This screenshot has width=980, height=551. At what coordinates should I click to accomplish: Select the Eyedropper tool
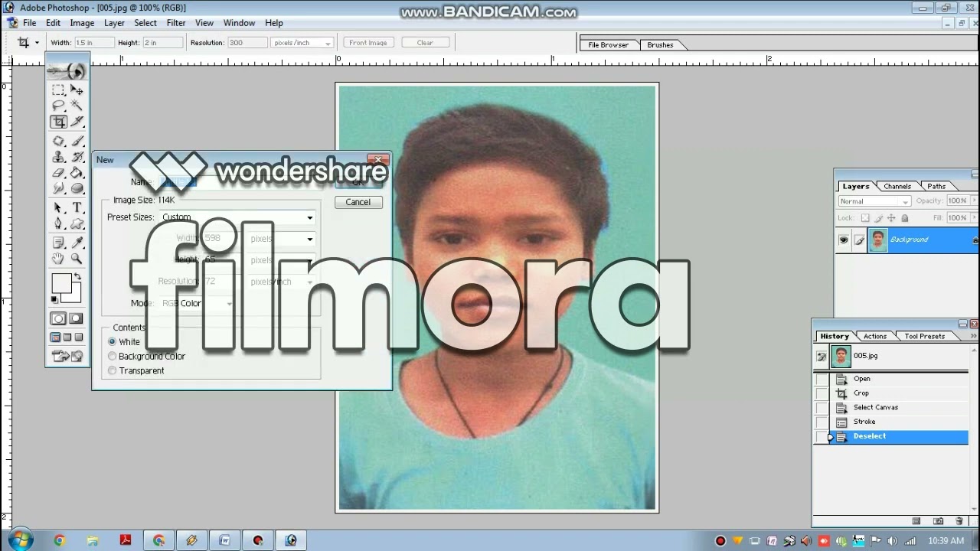pyautogui.click(x=77, y=243)
